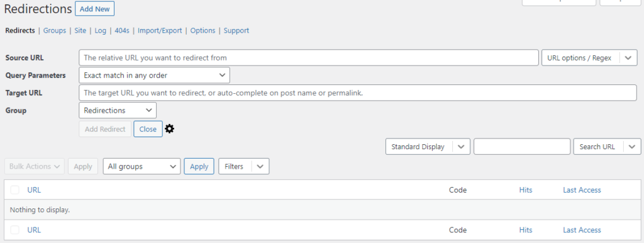Switch to the Groups tab
644x243 pixels.
(55, 30)
